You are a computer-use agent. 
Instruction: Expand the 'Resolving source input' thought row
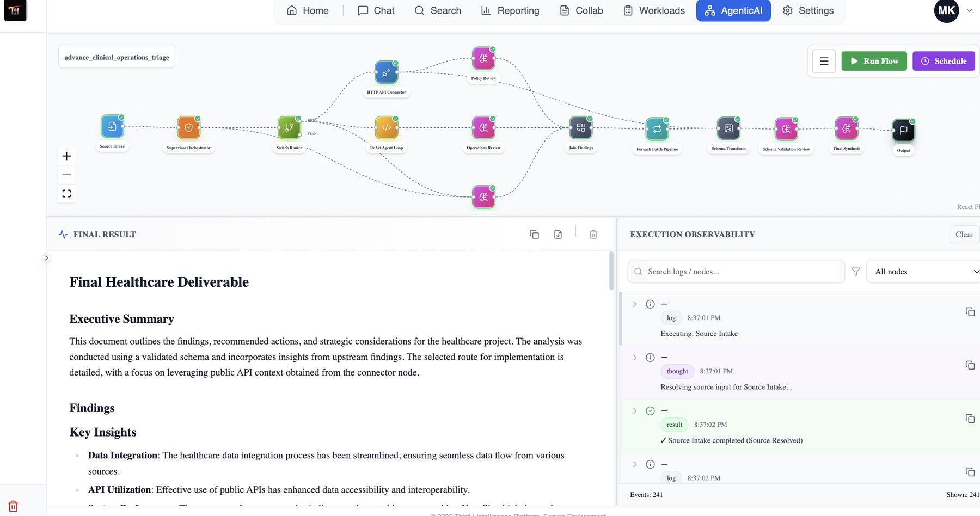[x=635, y=358]
